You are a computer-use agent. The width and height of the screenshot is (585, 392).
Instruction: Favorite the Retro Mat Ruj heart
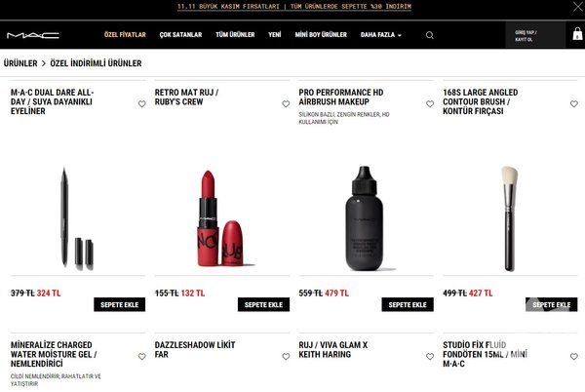click(x=286, y=104)
